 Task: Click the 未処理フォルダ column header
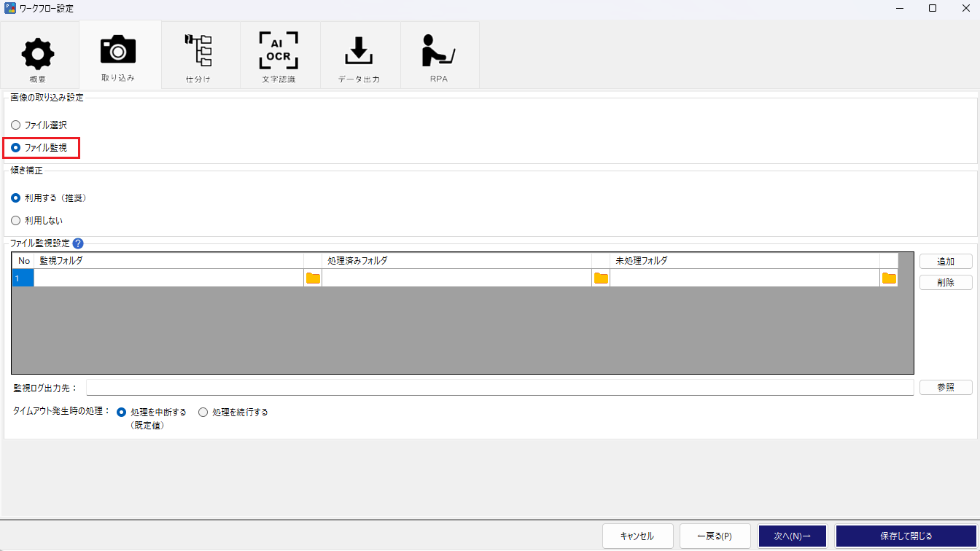point(744,261)
